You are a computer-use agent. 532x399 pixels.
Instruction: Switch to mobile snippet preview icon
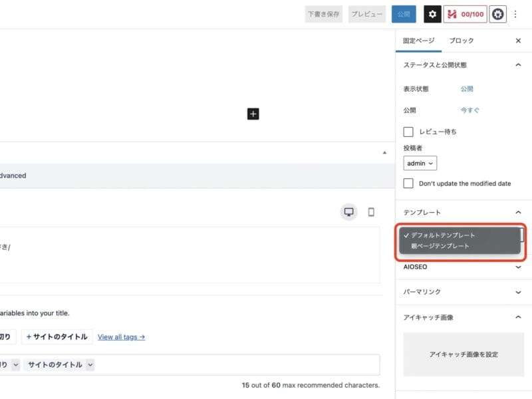371,212
